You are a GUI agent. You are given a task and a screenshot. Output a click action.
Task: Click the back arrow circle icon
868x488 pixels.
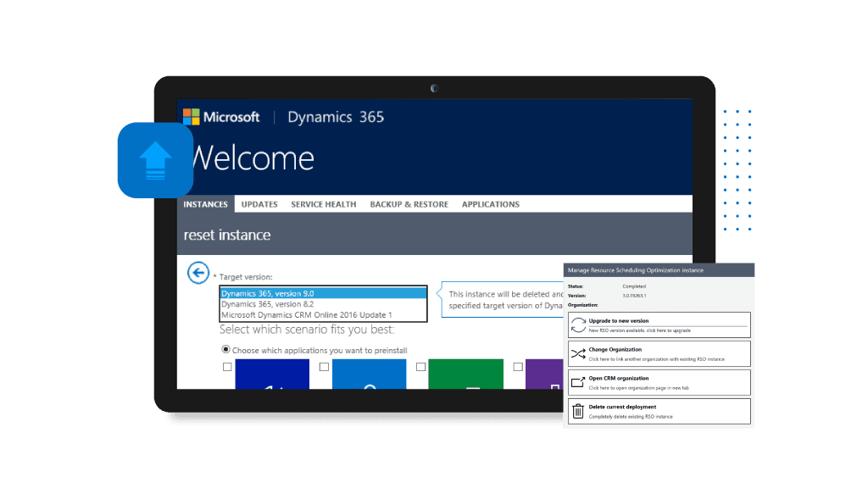click(x=198, y=273)
